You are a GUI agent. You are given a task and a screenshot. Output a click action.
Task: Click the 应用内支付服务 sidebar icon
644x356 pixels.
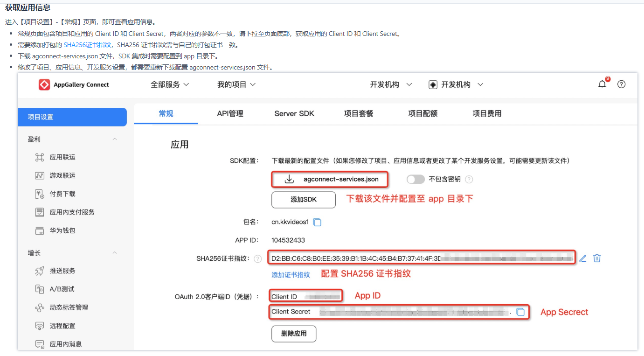(40, 212)
